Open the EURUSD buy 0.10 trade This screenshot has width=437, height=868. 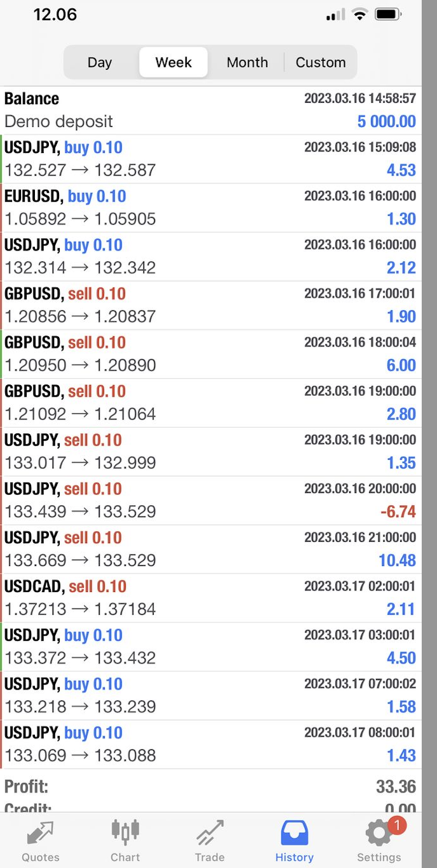pyautogui.click(x=210, y=208)
